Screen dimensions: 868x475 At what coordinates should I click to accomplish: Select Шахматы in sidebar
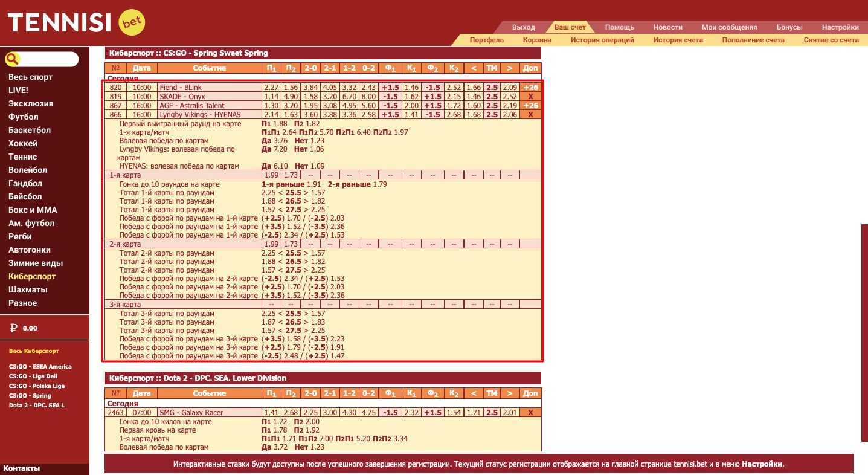coord(28,289)
